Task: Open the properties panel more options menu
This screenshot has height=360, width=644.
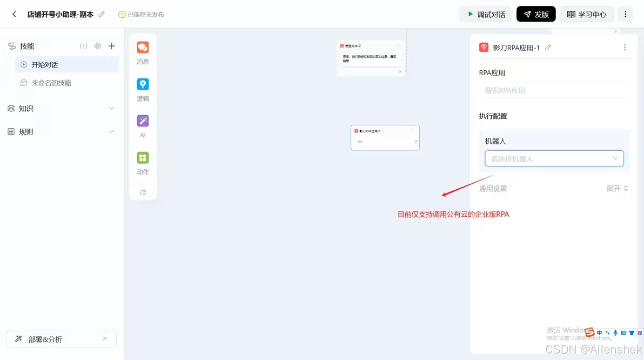Action: pos(625,48)
